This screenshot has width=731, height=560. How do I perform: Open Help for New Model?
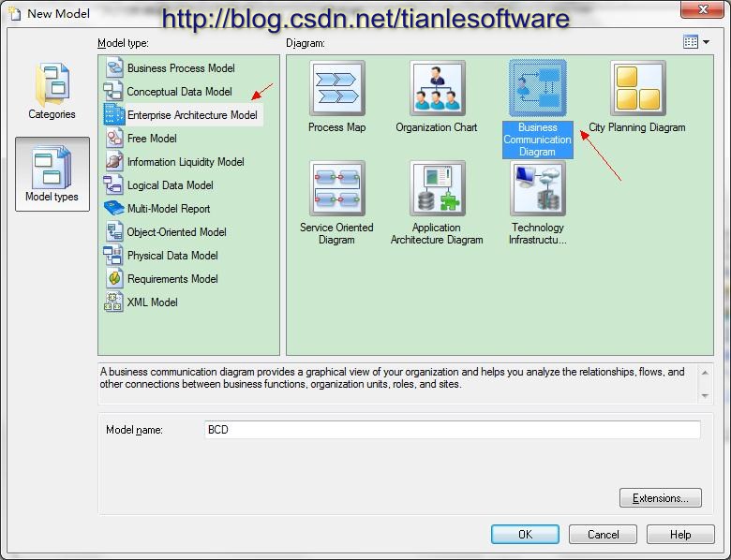(x=680, y=534)
